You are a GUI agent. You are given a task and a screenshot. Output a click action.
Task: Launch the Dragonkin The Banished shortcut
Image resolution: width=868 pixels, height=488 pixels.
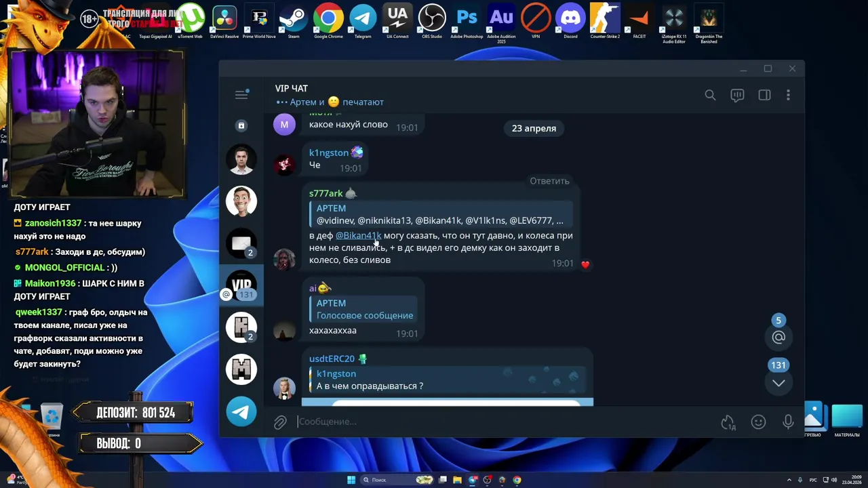pyautogui.click(x=709, y=22)
